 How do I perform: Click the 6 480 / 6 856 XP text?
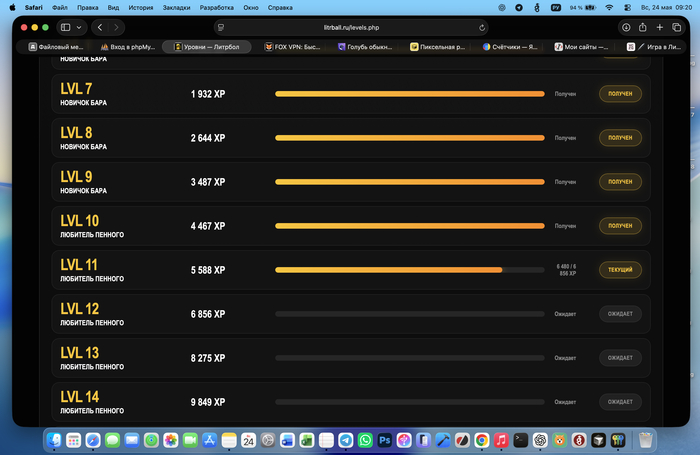coord(566,270)
